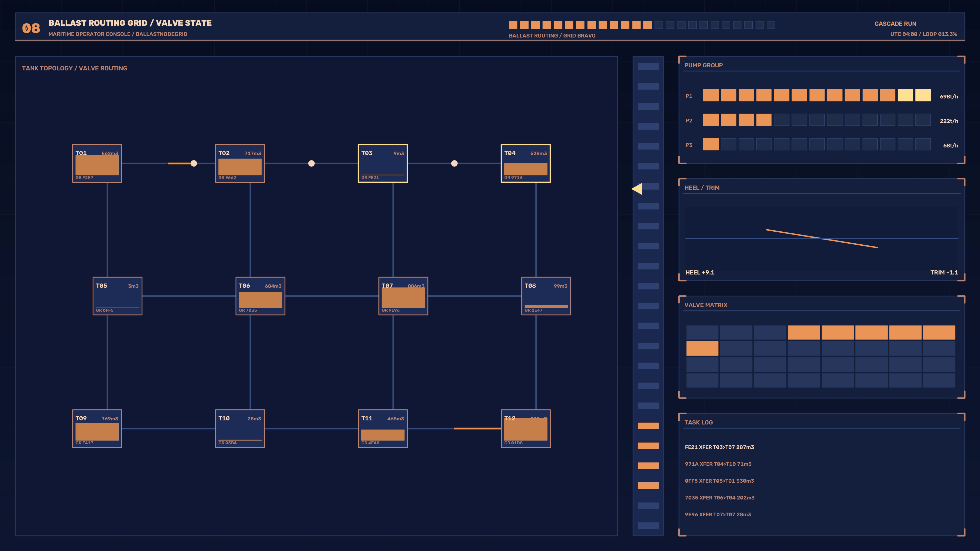The width and height of the screenshot is (980, 551).
Task: Toggle active orange cell in valve matrix second row
Action: [x=702, y=348]
